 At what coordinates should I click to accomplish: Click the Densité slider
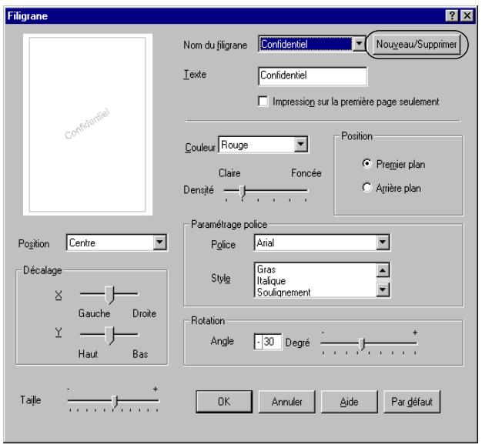[266, 191]
